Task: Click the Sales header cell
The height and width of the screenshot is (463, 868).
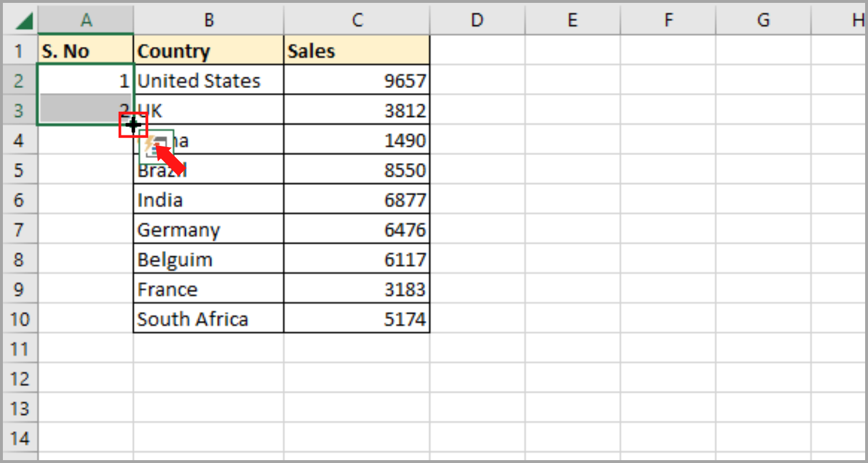Action: click(x=357, y=51)
